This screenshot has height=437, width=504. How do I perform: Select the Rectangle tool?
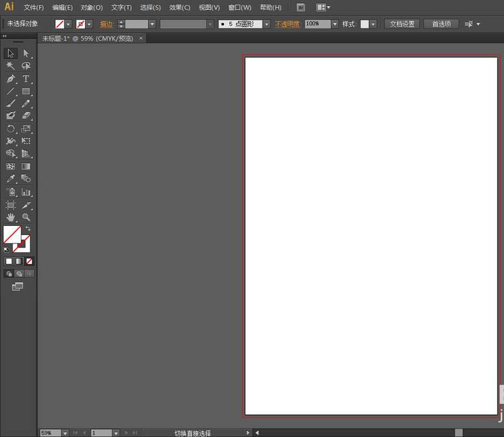(x=26, y=92)
